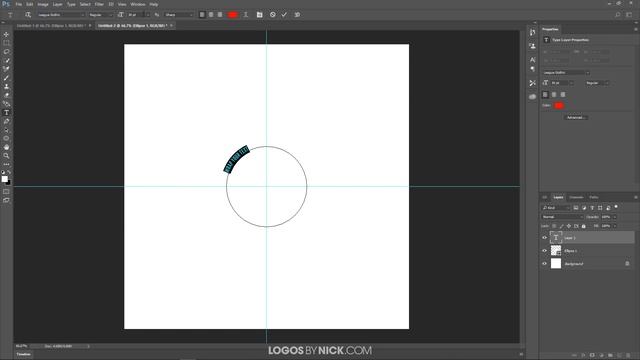Hide the text layer via eye icon
This screenshot has width=640, height=360.
point(544,238)
